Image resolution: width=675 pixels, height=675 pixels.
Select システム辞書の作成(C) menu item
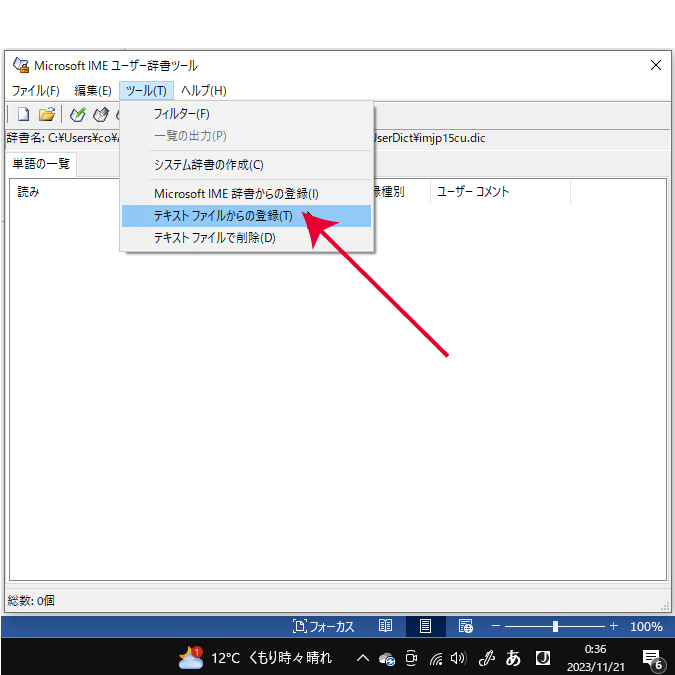tap(246, 165)
